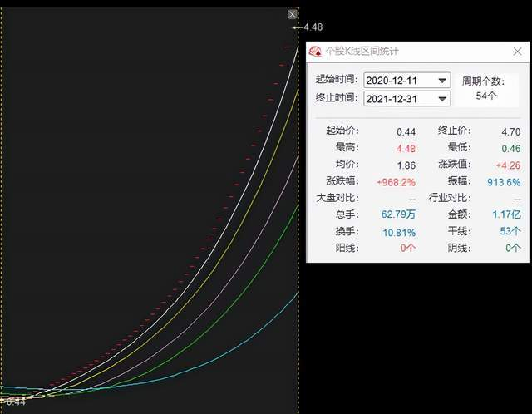Image resolution: width=532 pixels, height=414 pixels.
Task: Click the 0.44 low price label on chart
Action: pos(16,402)
